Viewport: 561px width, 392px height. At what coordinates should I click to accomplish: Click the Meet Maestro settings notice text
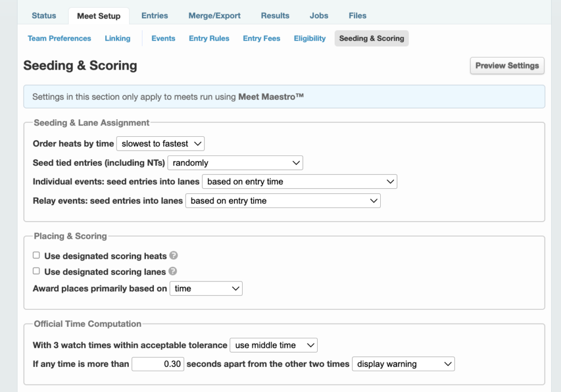(168, 97)
